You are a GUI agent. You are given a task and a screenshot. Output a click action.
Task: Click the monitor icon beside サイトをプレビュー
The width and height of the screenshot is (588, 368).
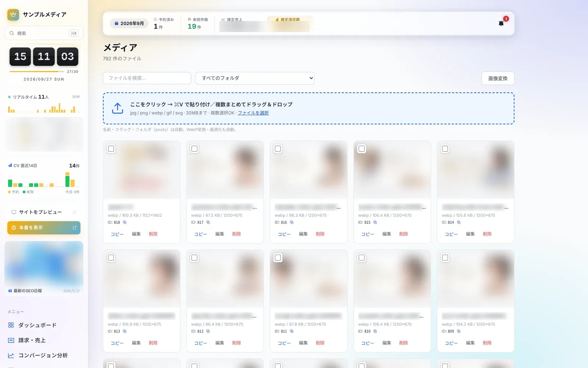pyautogui.click(x=14, y=212)
